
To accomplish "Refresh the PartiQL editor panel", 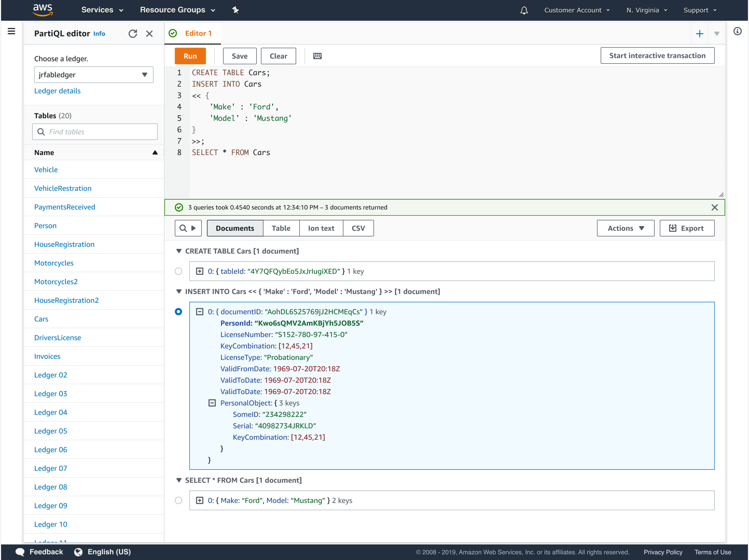I will pyautogui.click(x=133, y=34).
